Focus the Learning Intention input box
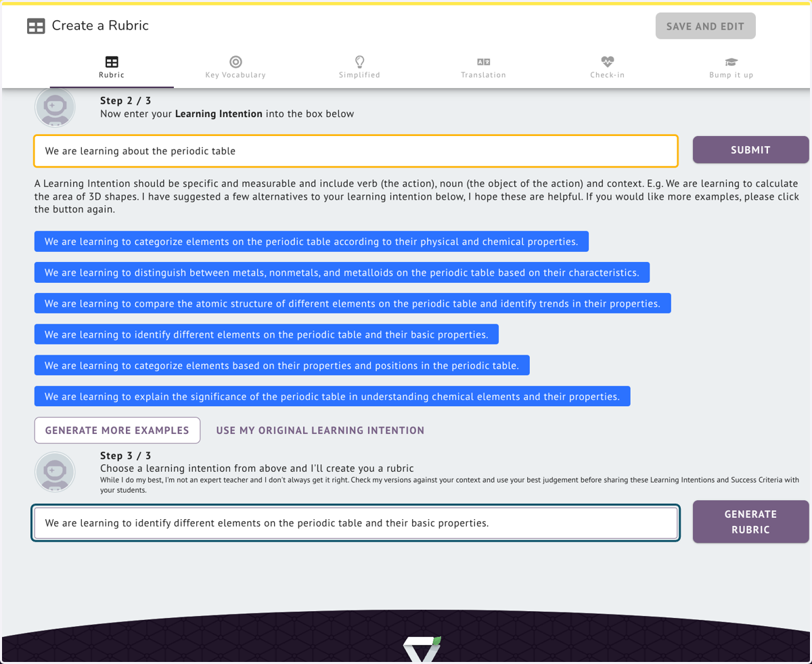 pos(356,151)
